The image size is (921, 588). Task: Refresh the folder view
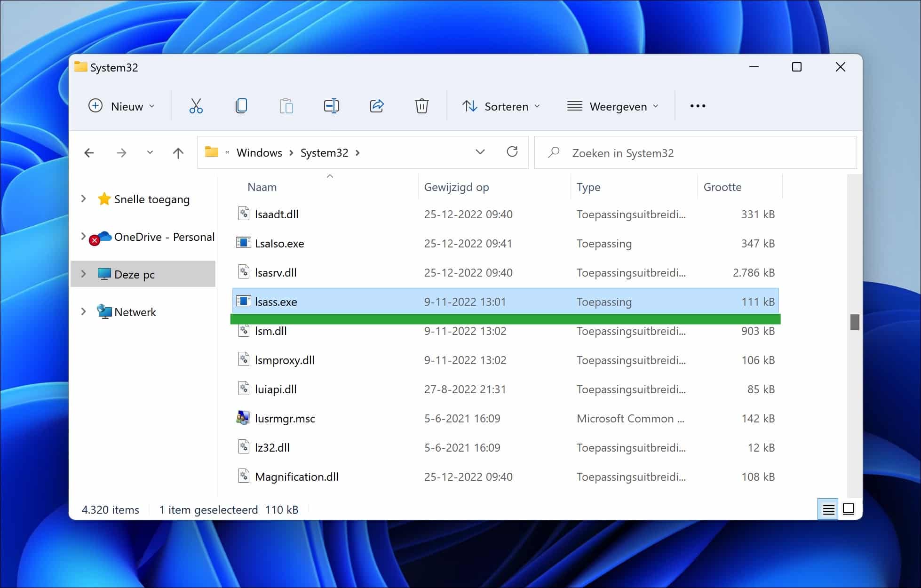pos(512,152)
